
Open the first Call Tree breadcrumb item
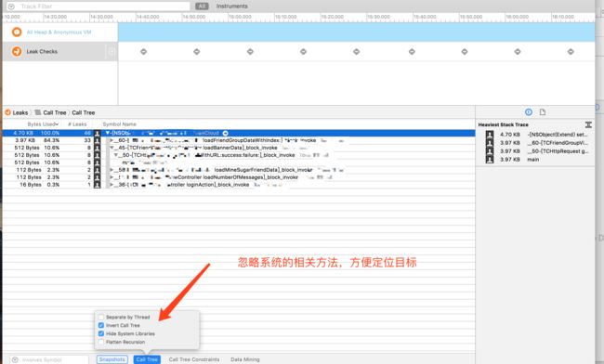pyautogui.click(x=54, y=112)
